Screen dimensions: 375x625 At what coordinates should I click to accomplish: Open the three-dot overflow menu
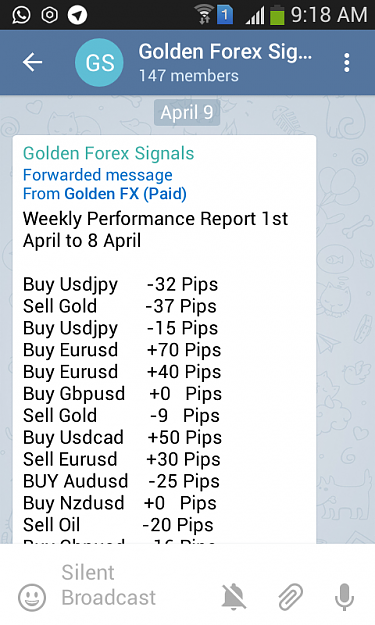pyautogui.click(x=347, y=63)
